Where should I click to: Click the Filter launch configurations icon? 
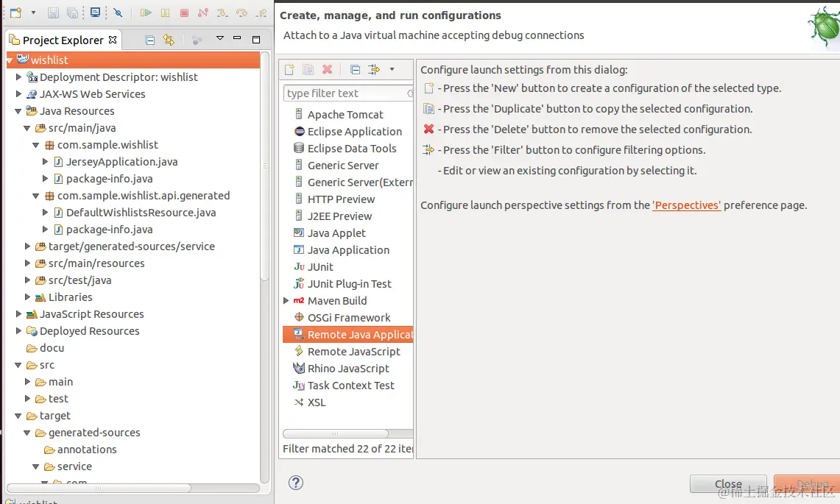[374, 69]
